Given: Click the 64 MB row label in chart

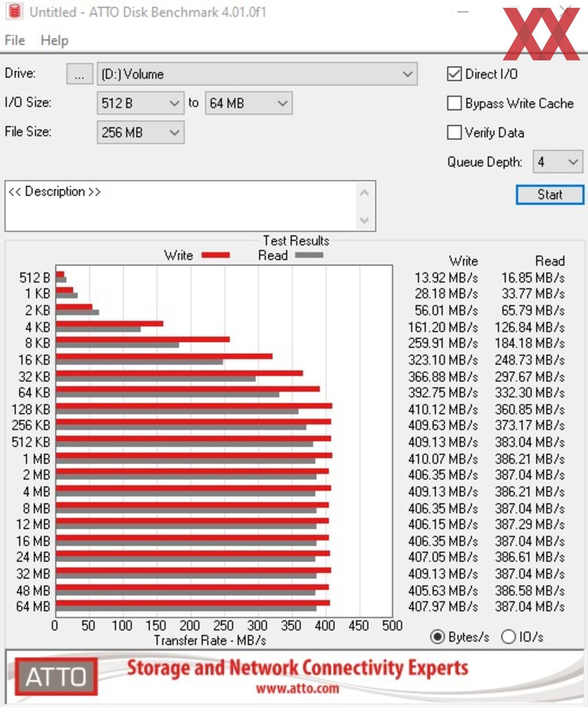Looking at the screenshot, I should (x=33, y=606).
